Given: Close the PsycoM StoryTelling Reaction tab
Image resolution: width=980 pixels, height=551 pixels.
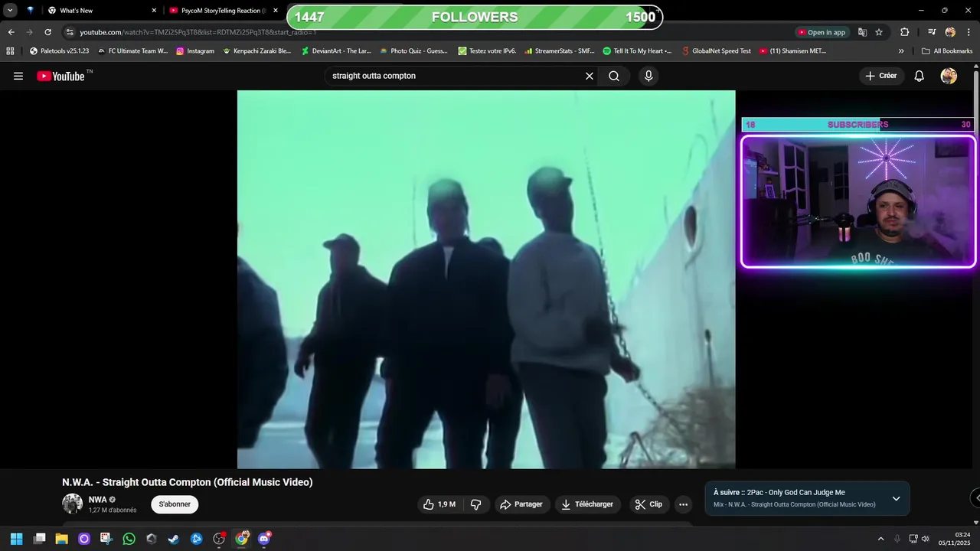Looking at the screenshot, I should (276, 11).
